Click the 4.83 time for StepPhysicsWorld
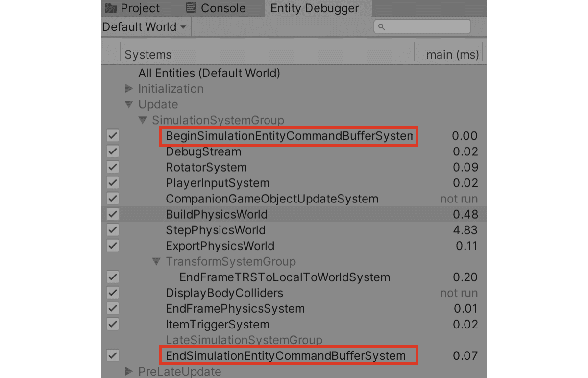The height and width of the screenshot is (378, 588). coord(465,230)
